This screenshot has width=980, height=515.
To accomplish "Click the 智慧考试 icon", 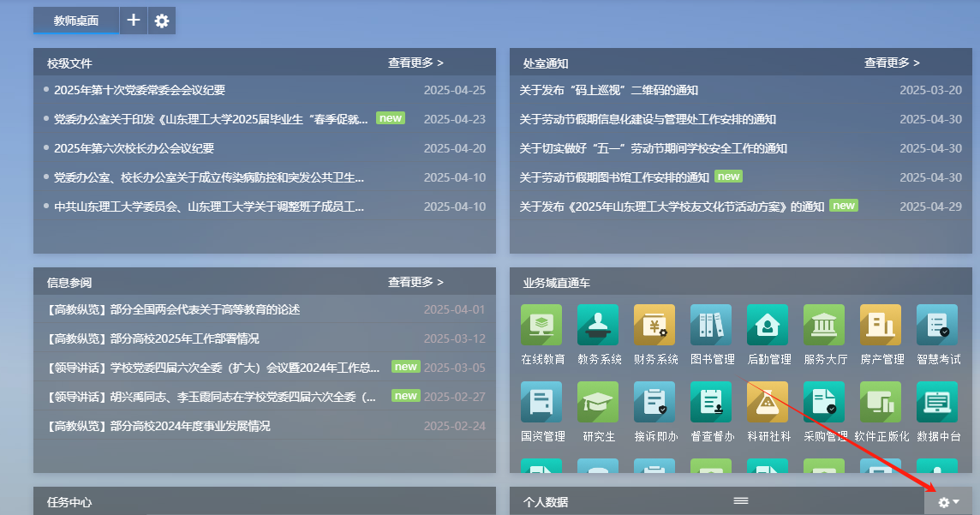I will coord(938,326).
